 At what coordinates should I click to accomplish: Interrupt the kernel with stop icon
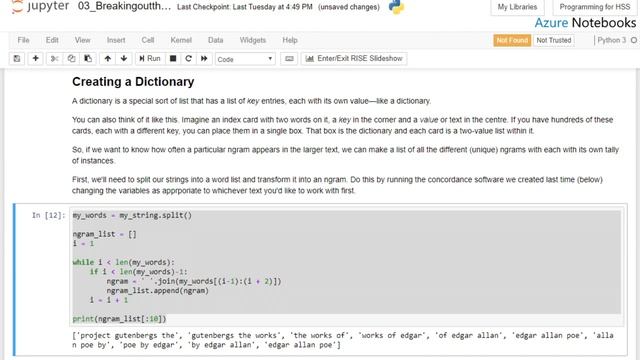point(173,58)
